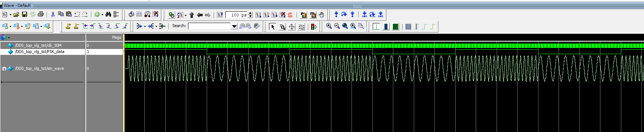
Task: Undo the last action
Action: (x=77, y=15)
